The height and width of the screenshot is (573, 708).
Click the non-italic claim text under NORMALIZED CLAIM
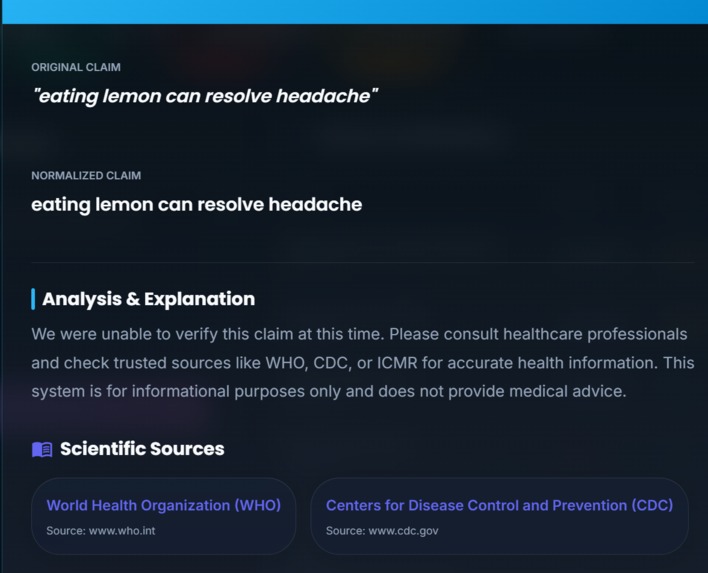point(196,205)
